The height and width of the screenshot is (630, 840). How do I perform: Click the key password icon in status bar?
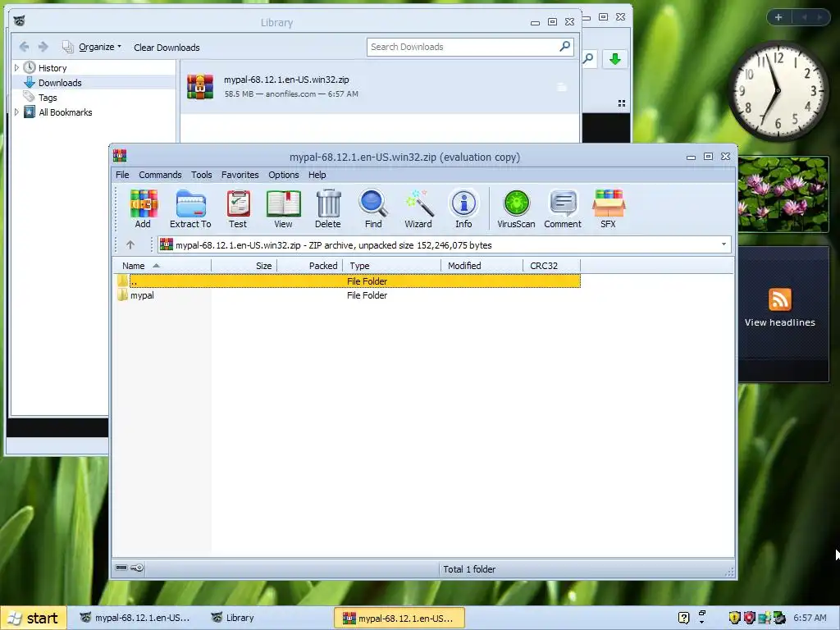pos(137,568)
